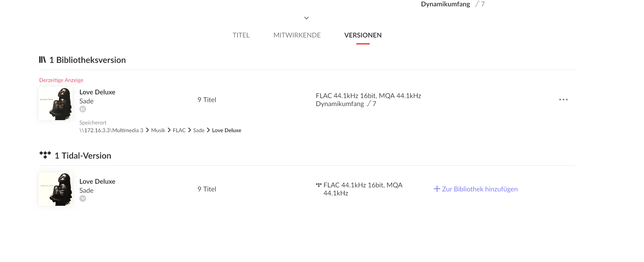This screenshot has width=644, height=262.
Task: Click the Tidal logo beside Tidal-Version heading
Action: click(x=45, y=155)
